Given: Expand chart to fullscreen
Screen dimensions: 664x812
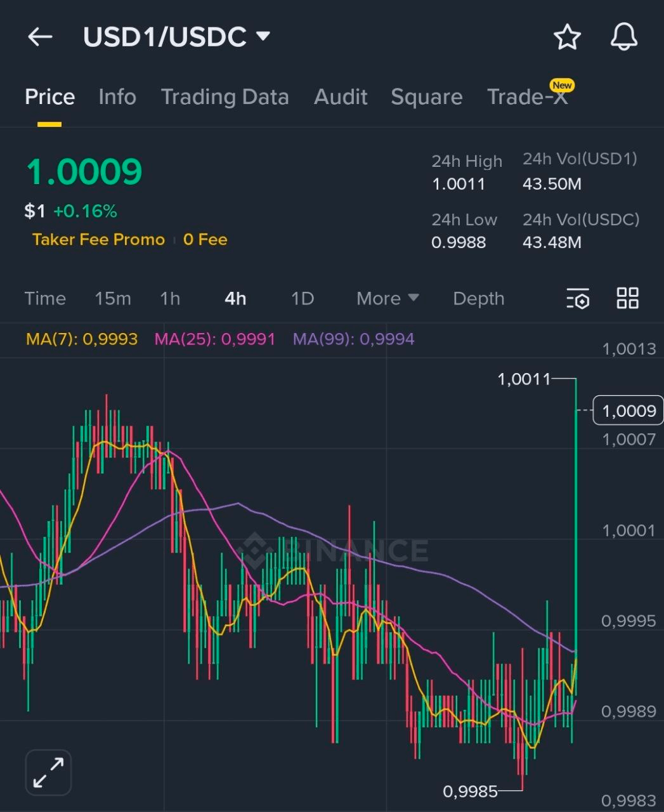Looking at the screenshot, I should coord(48,772).
